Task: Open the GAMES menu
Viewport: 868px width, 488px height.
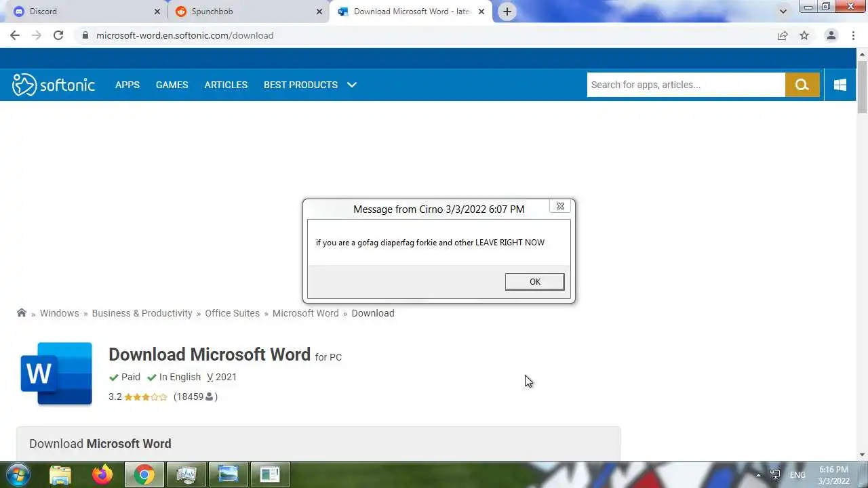Action: pos(172,85)
